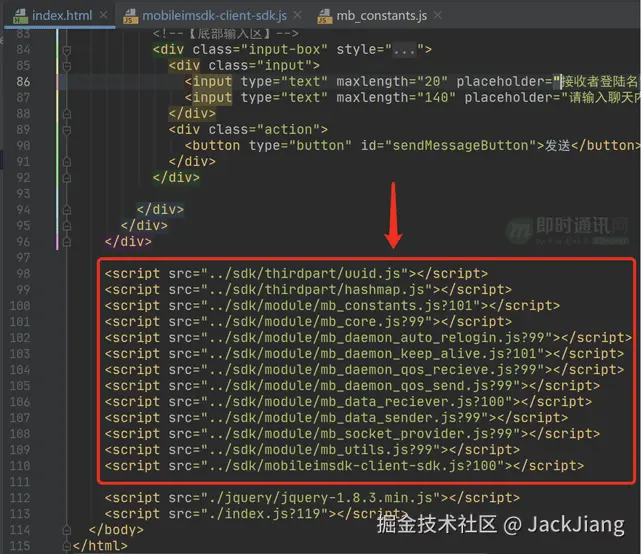Click maxlength="20" attribute on line 86

coord(392,82)
